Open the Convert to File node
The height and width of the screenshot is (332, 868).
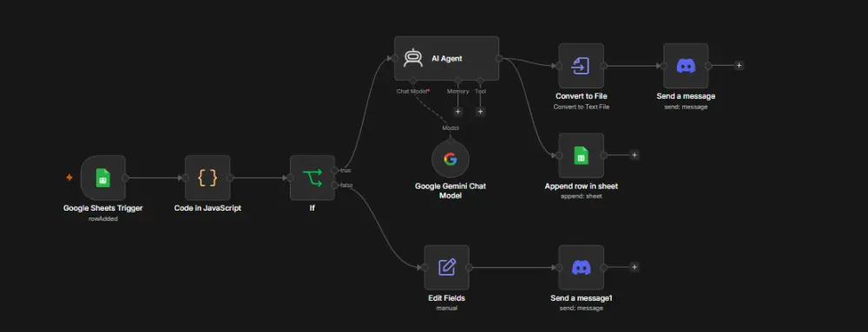coord(582,66)
